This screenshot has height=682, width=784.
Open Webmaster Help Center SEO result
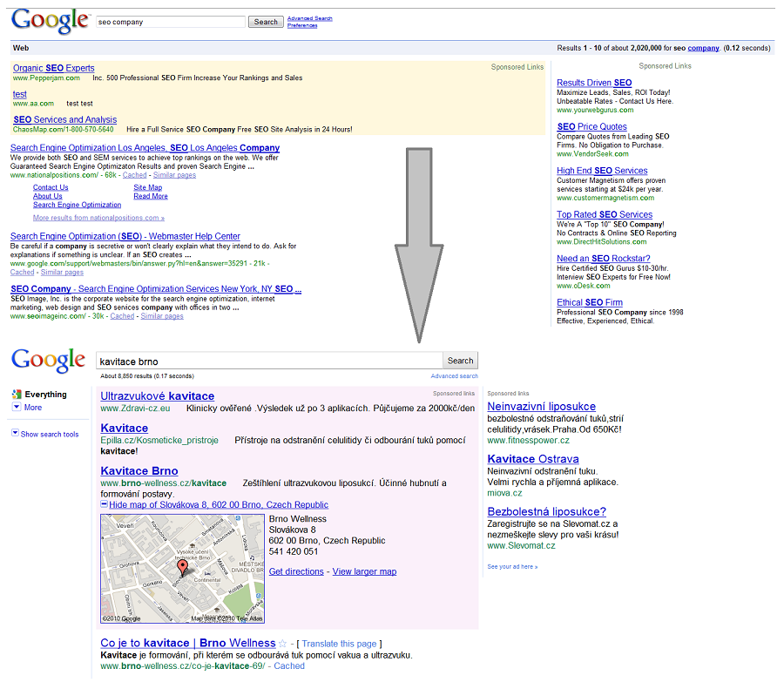125,237
